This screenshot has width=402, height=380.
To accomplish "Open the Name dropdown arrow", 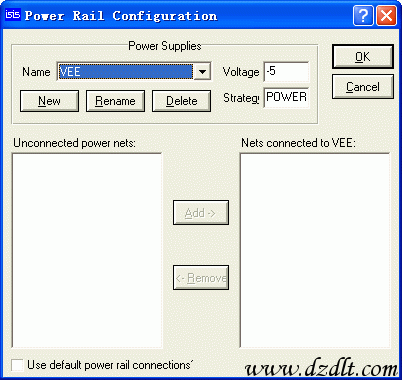I will tap(202, 72).
